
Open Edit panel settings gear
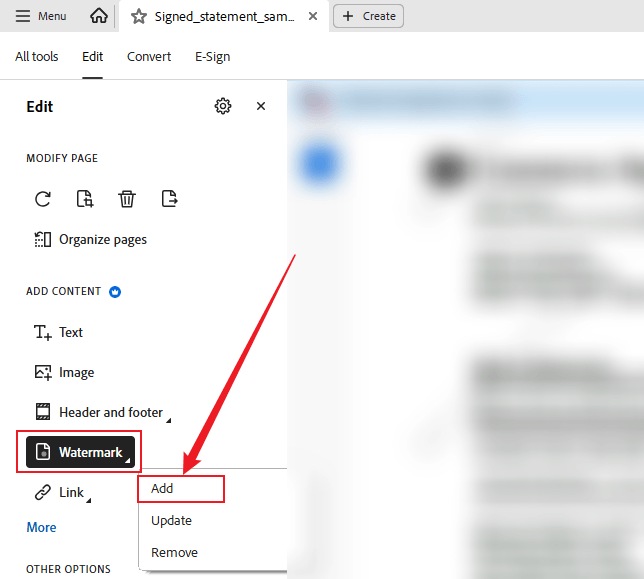tap(223, 106)
